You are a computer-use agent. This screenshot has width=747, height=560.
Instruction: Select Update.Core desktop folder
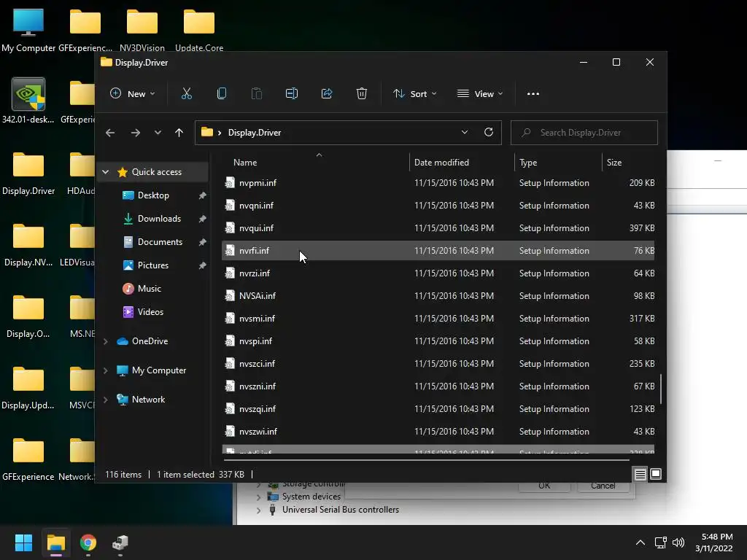click(x=199, y=31)
